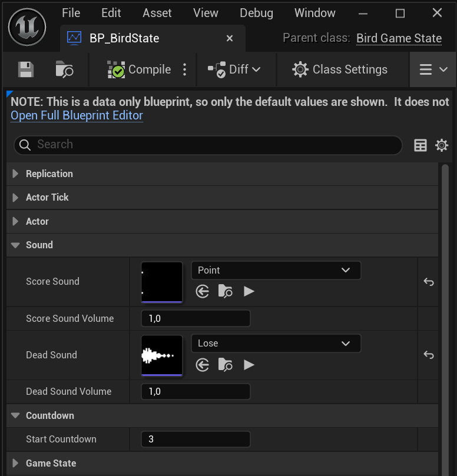Image resolution: width=457 pixels, height=476 pixels.
Task: Maximize the editor window
Action: 400,14
